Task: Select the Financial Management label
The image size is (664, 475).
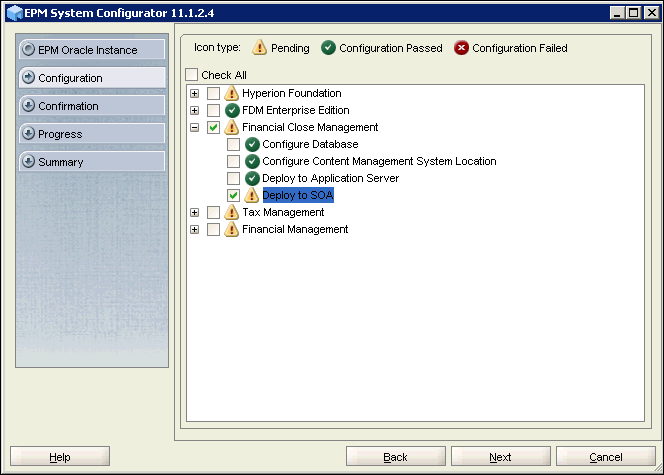Action: coord(295,229)
